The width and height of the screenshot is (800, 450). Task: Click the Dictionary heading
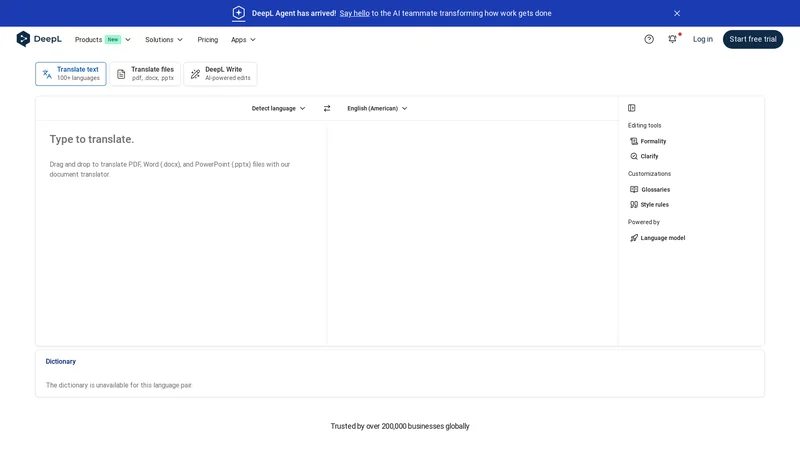(x=61, y=361)
